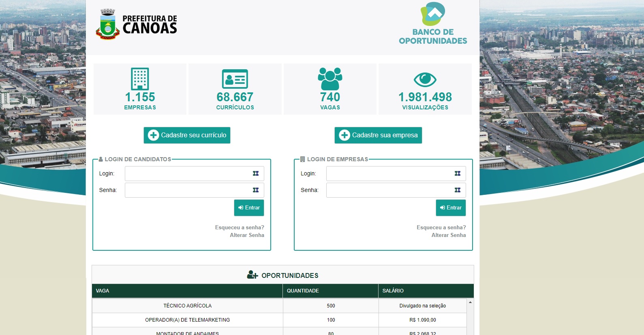Image resolution: width=644 pixels, height=335 pixels.
Task: Select the OPERADOR(A) DE TELEMARKETING job row
Action: (x=280, y=320)
